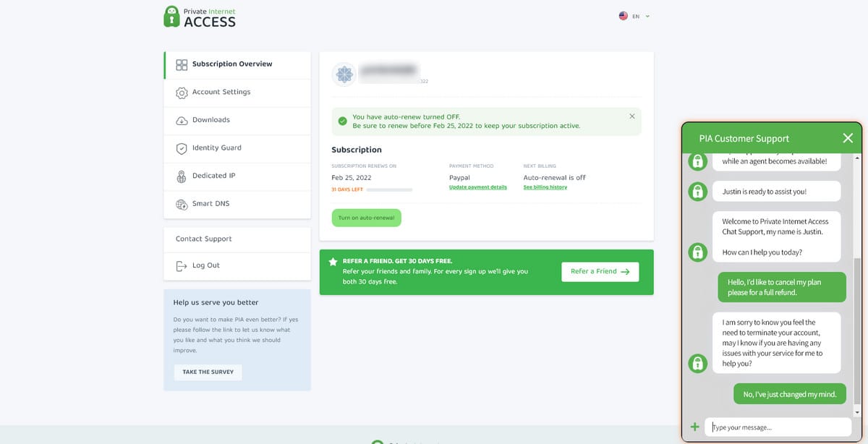868x444 pixels.
Task: Click the Identity Guard shield icon
Action: 182,148
